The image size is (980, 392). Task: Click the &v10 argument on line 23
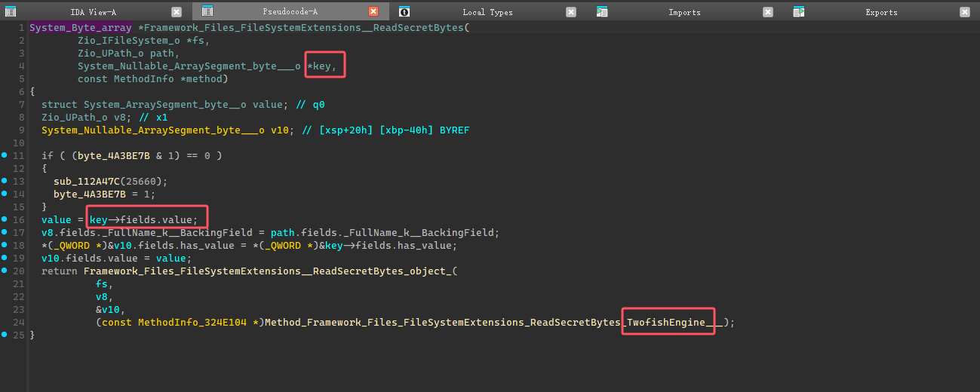[x=108, y=309]
